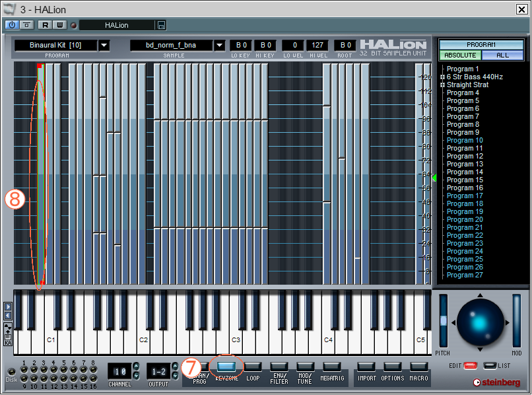Switch to the Keyzone page
This screenshot has height=395, width=532.
click(x=226, y=366)
